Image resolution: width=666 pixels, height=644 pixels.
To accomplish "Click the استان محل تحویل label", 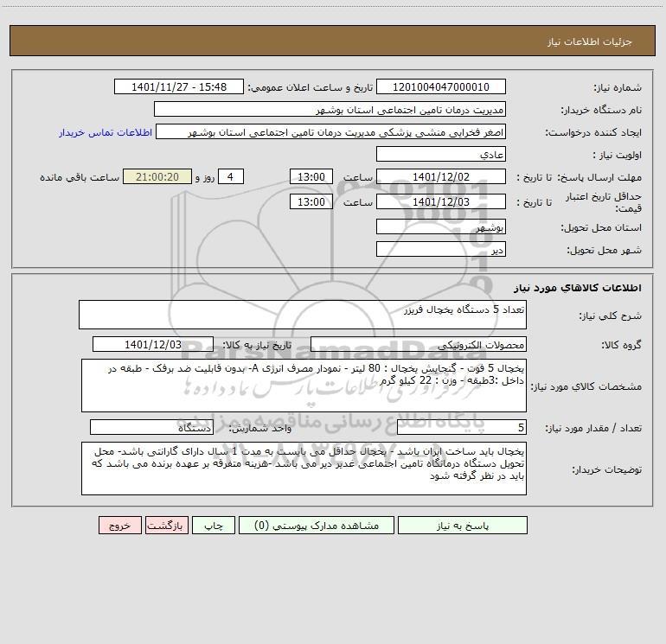I will point(601,228).
